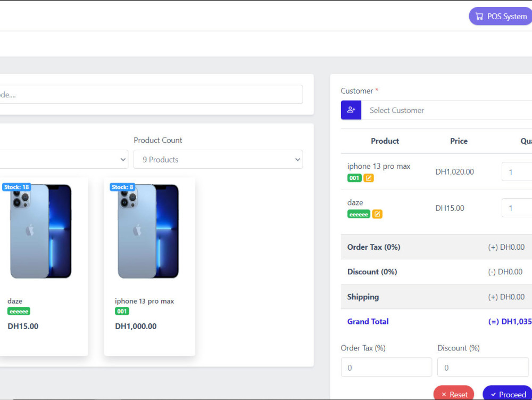The height and width of the screenshot is (400, 532).
Task: Click the Price column header
Action: click(x=459, y=141)
